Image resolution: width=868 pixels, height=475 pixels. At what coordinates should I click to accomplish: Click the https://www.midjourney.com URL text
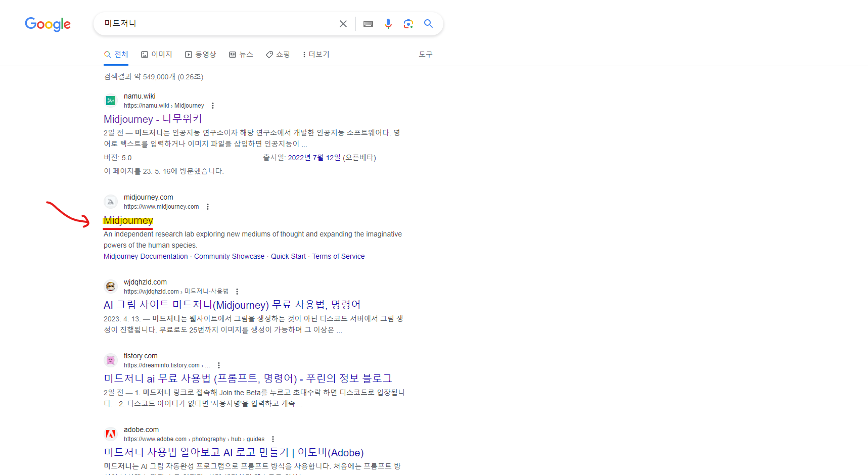161,207
